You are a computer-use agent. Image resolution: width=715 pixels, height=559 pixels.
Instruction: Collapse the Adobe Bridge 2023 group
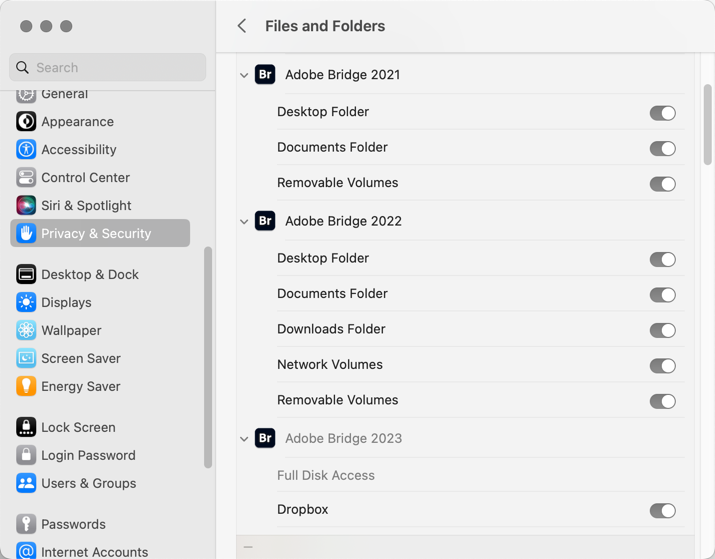point(244,439)
